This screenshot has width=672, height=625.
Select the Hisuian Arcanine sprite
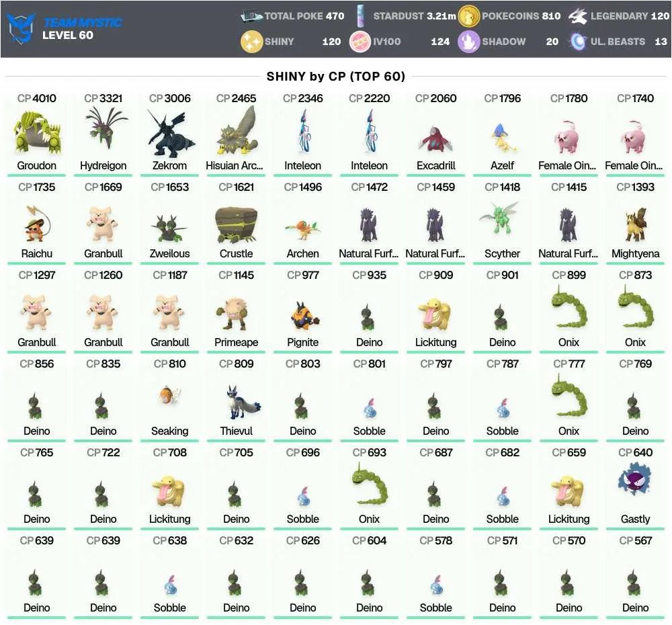coord(236,131)
